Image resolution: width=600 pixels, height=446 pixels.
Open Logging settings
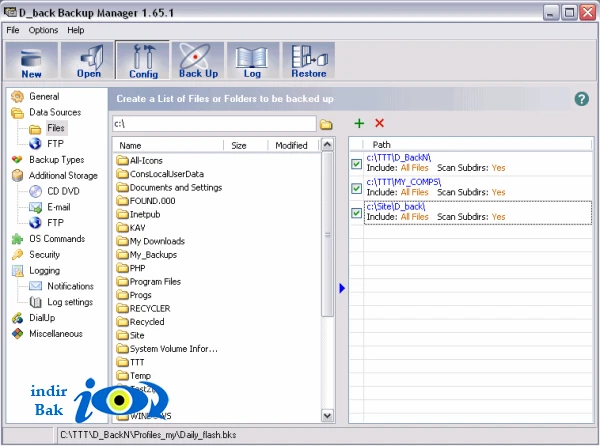[x=44, y=270]
